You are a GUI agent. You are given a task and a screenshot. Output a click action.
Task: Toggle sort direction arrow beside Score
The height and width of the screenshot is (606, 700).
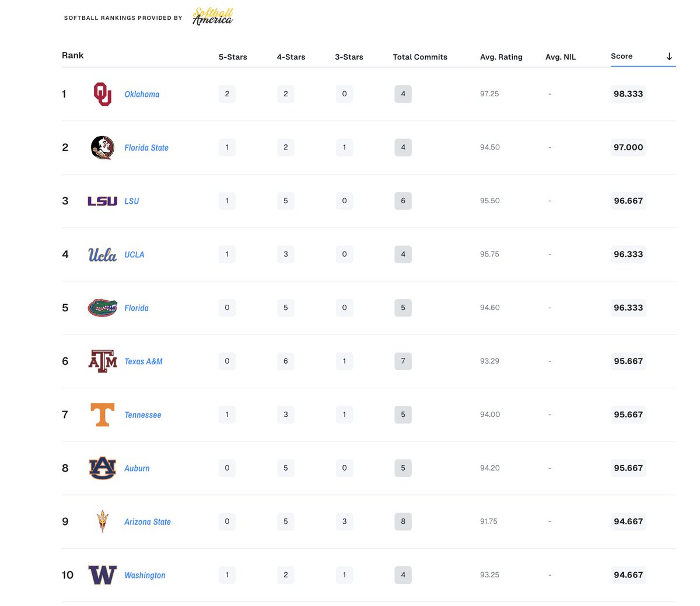[669, 57]
